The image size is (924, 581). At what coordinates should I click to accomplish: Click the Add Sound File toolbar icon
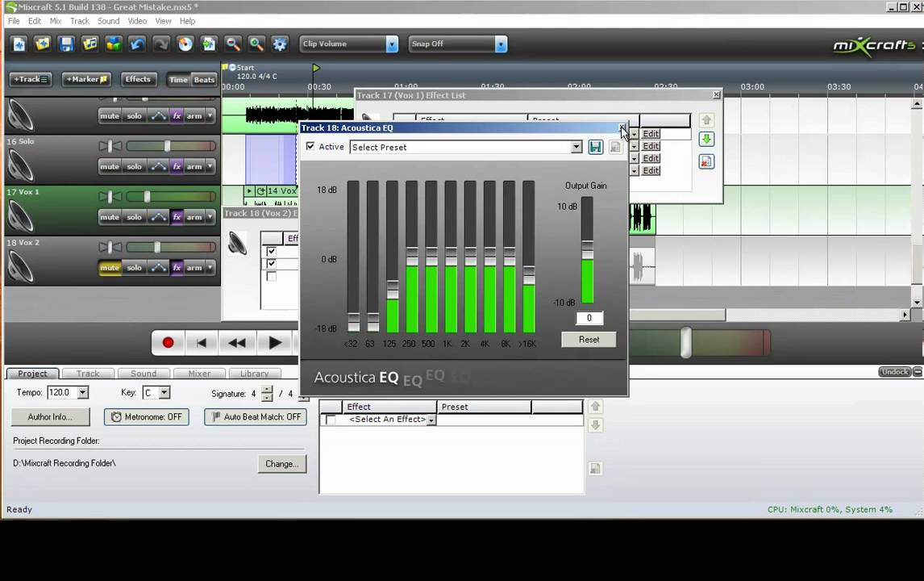89,44
